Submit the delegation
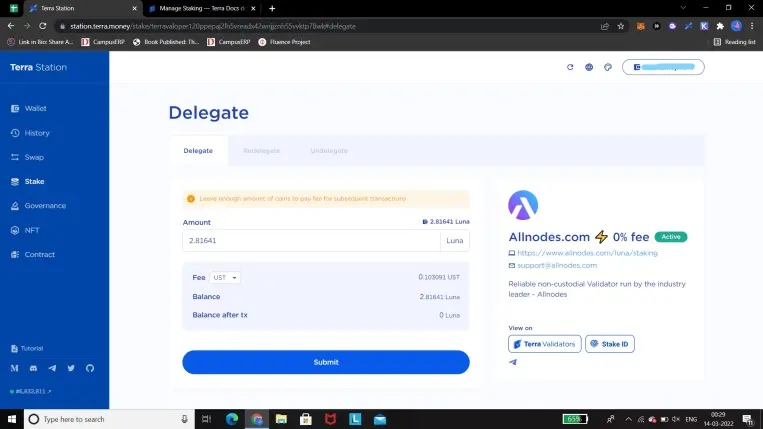This screenshot has height=429, width=763. pos(326,362)
